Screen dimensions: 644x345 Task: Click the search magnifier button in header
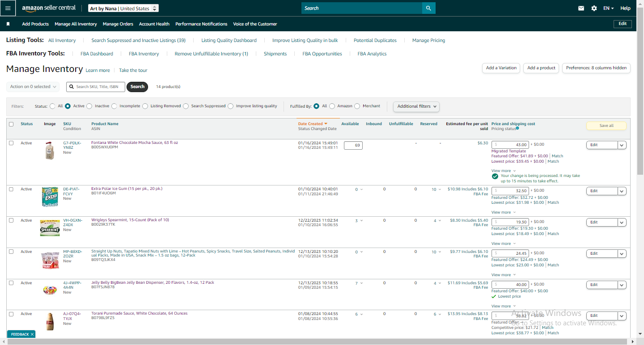click(x=428, y=8)
